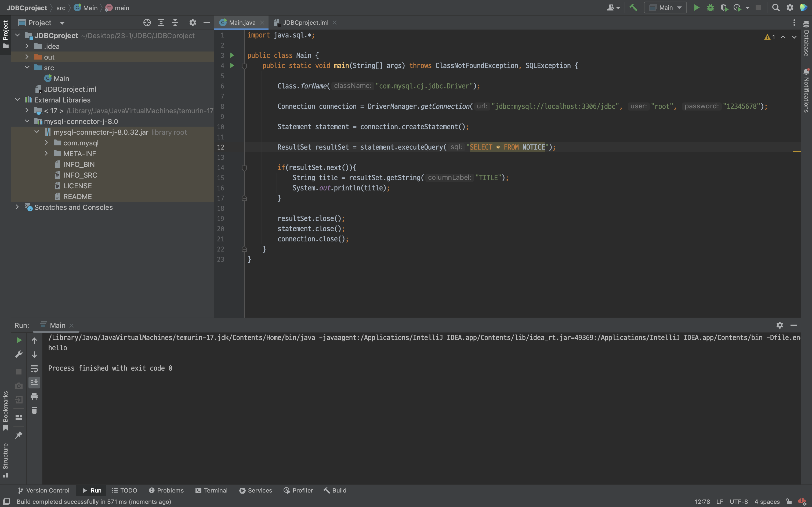The width and height of the screenshot is (812, 507).
Task: Run Main with the green toolbar play button
Action: point(696,8)
